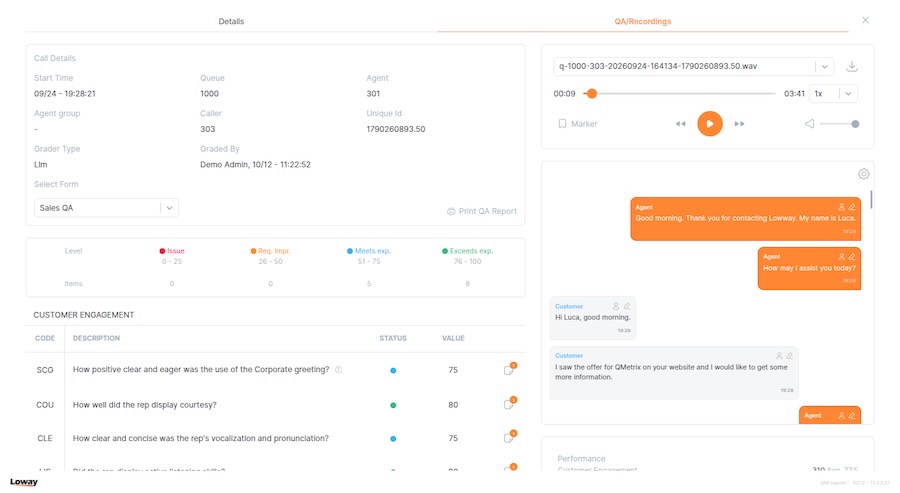Click the VALUE column header
Screen dimensions: 900x493
[453, 338]
